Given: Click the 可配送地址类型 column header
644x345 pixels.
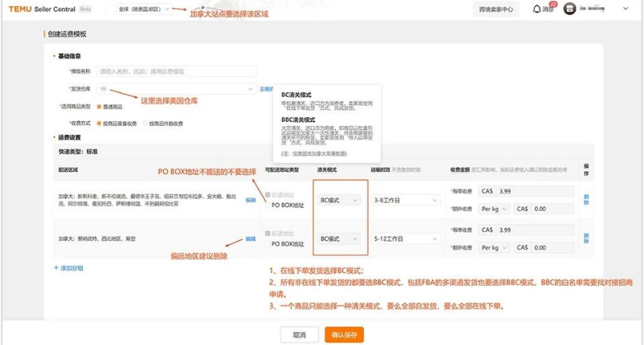Looking at the screenshot, I should pyautogui.click(x=282, y=169).
